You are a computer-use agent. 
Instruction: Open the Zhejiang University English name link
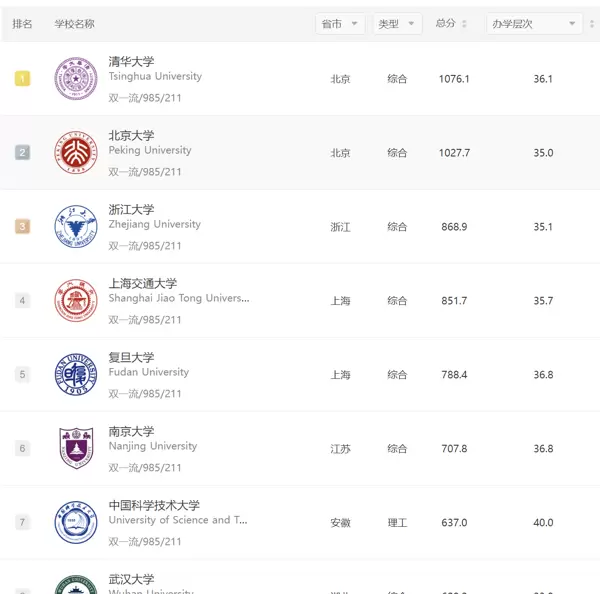coord(154,225)
